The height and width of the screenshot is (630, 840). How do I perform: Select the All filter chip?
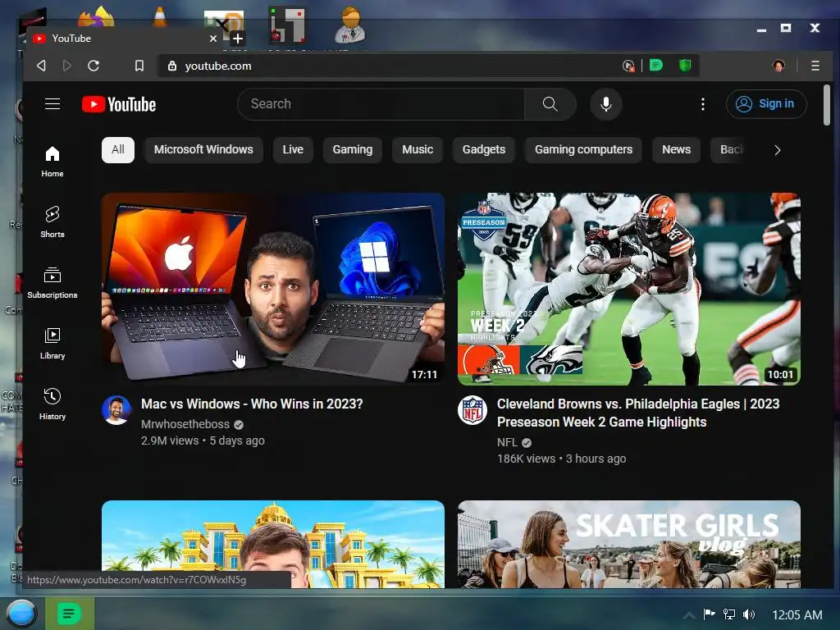pyautogui.click(x=118, y=149)
